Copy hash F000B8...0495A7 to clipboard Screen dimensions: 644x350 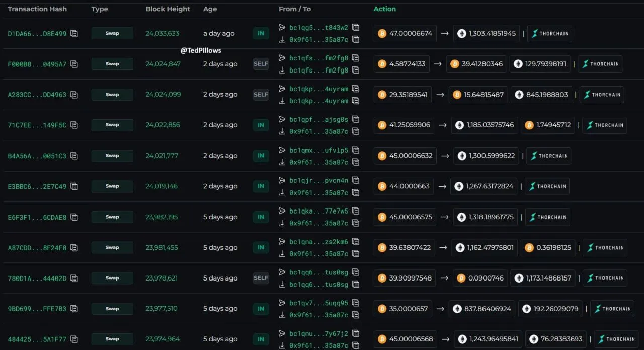[74, 64]
